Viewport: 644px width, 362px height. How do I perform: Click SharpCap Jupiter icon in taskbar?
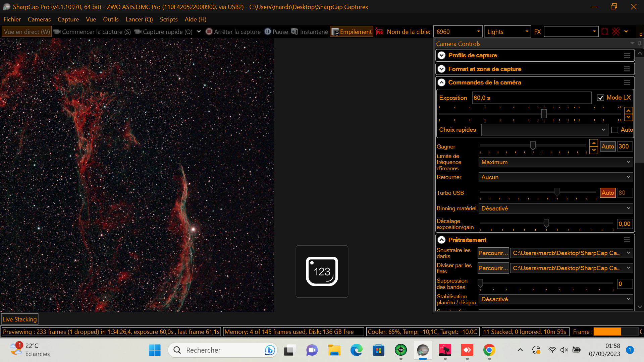click(x=423, y=350)
